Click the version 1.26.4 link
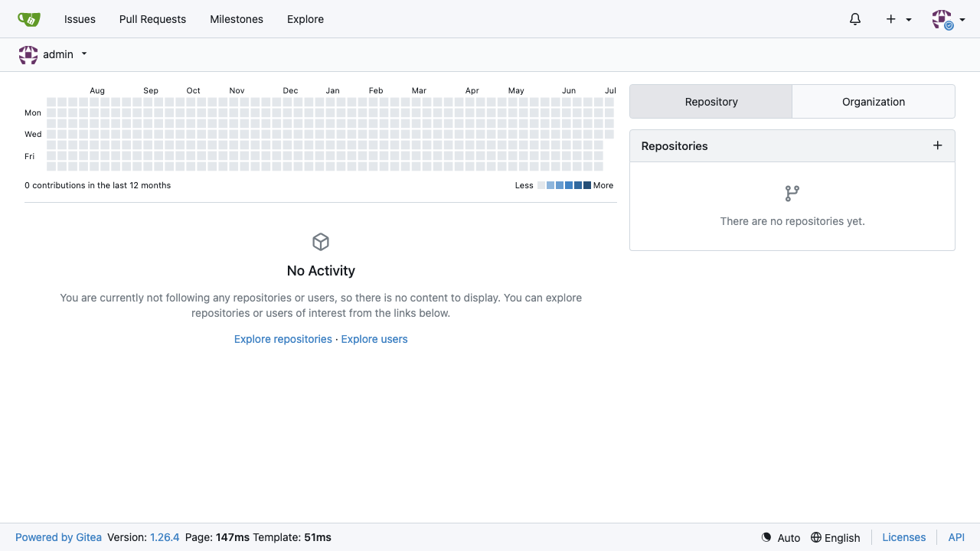 pyautogui.click(x=165, y=537)
